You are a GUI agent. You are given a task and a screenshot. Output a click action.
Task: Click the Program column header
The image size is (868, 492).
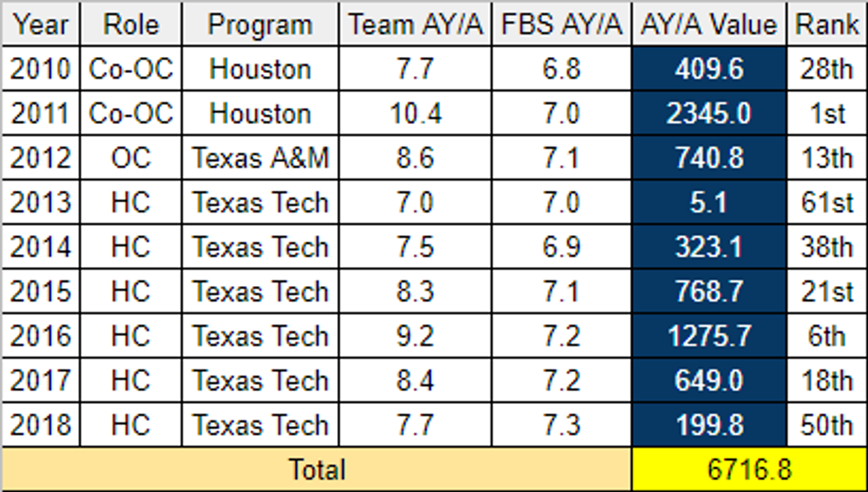pyautogui.click(x=260, y=25)
